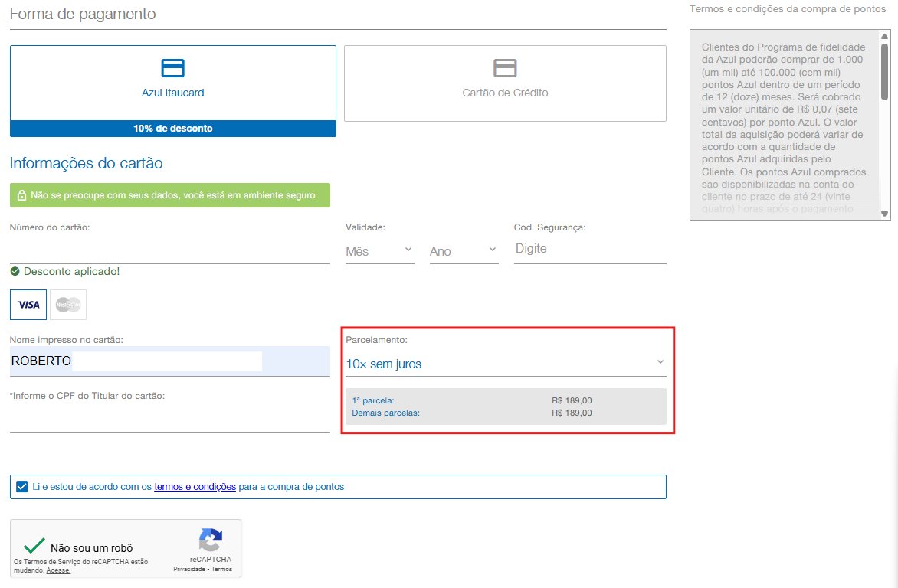Check the Não sou um robô box

click(x=34, y=546)
